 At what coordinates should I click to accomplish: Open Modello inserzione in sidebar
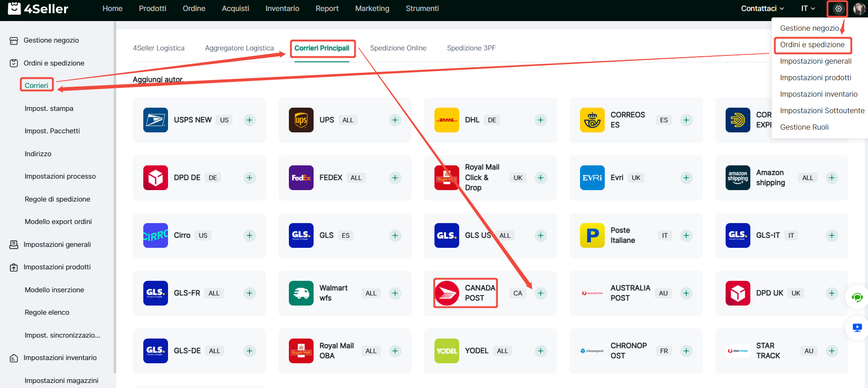54,290
